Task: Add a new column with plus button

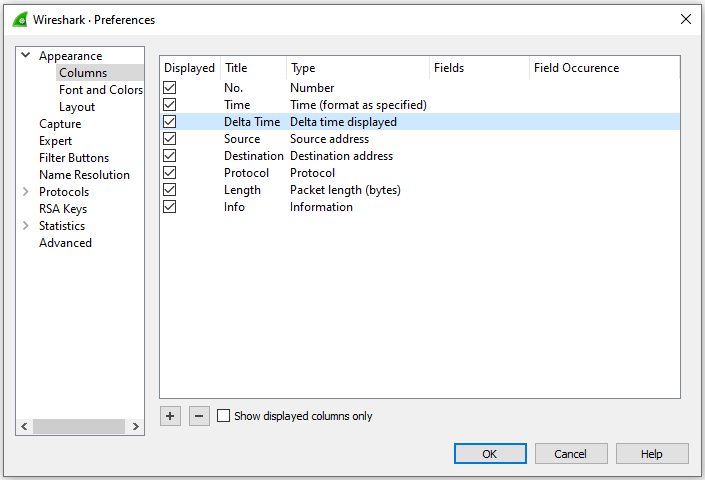Action: [x=170, y=416]
